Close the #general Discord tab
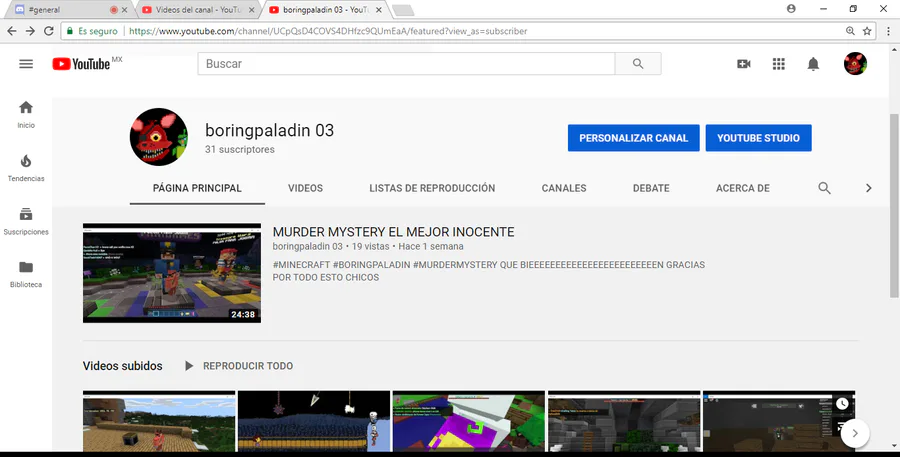 (125, 10)
